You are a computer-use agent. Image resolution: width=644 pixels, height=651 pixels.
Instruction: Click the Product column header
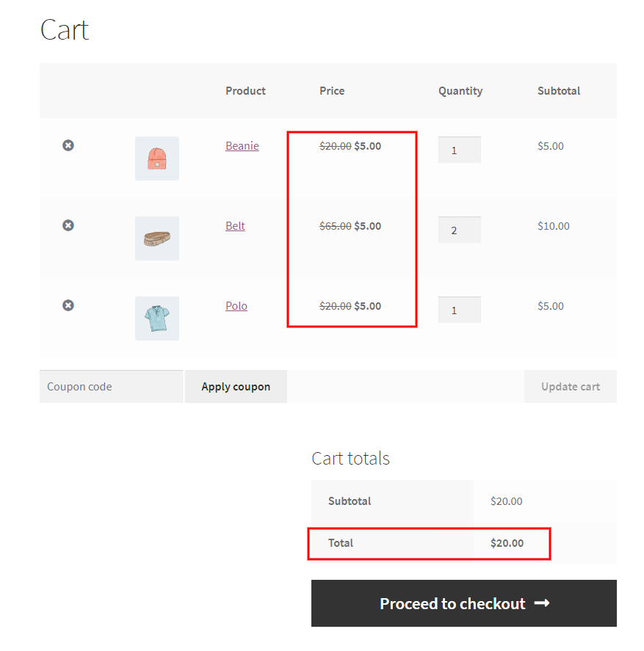245,91
